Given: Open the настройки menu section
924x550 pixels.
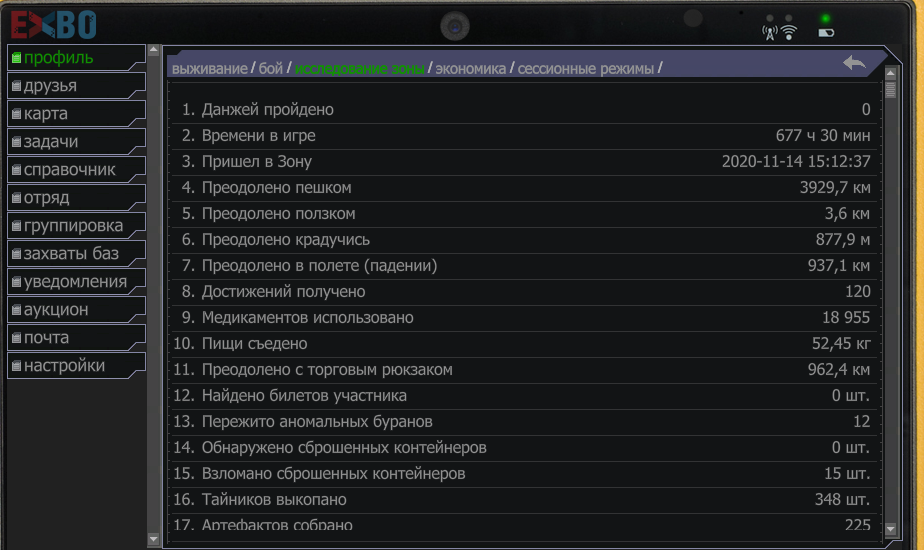Looking at the screenshot, I should (76, 365).
